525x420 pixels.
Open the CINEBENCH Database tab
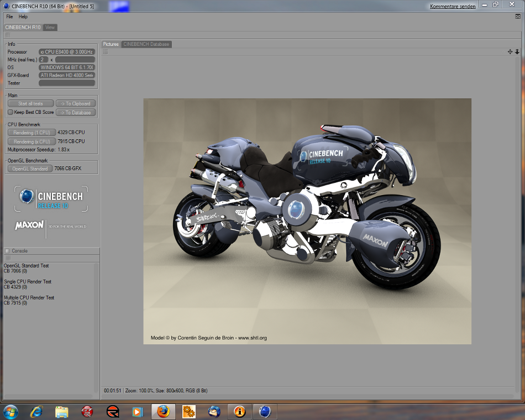tap(146, 44)
